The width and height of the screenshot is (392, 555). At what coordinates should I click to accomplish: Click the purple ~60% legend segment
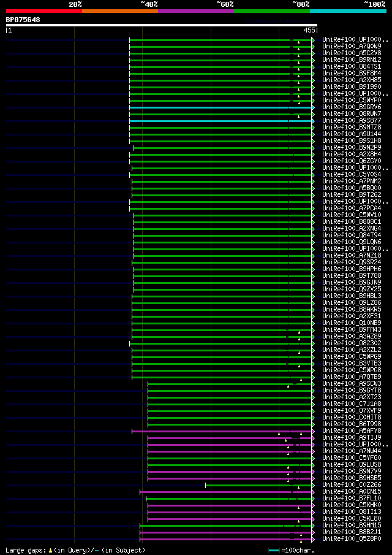[196, 11]
